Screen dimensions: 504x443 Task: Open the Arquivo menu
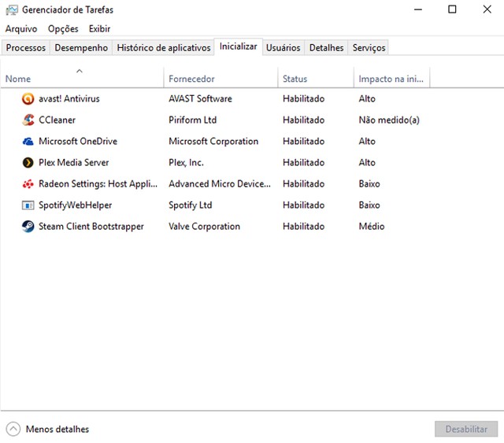click(x=21, y=29)
